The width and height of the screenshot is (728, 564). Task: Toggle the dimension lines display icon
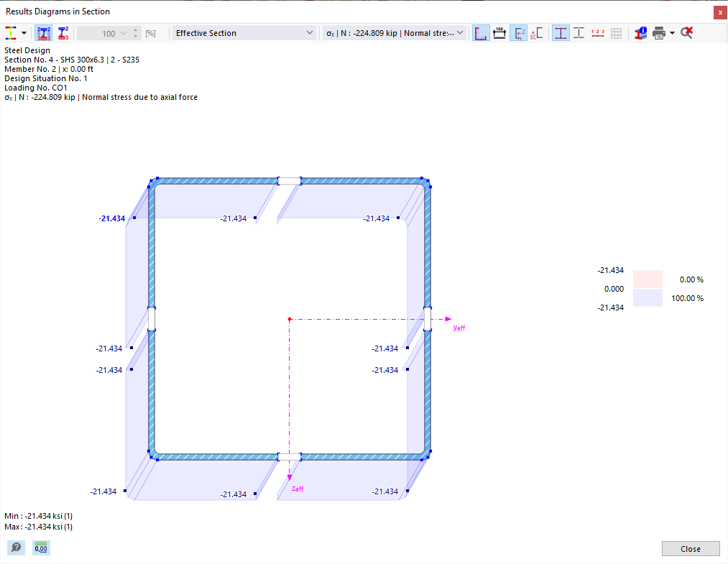coord(499,32)
